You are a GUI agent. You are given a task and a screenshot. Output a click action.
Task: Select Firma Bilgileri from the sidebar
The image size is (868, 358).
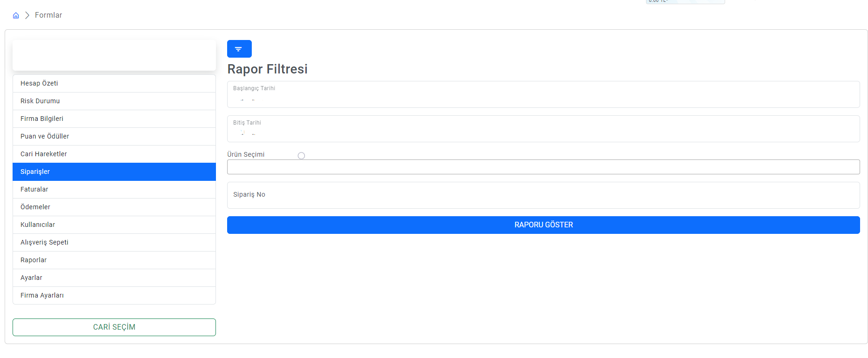tap(114, 119)
